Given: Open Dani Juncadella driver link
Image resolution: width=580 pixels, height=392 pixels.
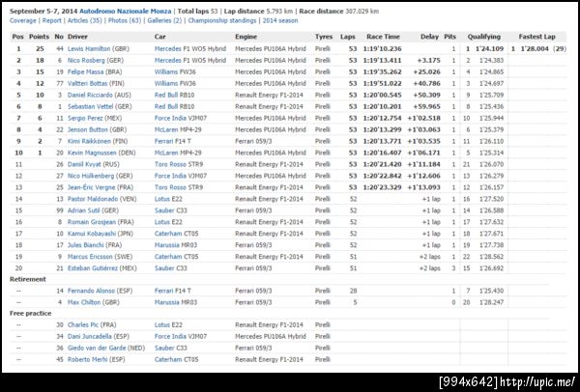Looking at the screenshot, I should 90,337.
